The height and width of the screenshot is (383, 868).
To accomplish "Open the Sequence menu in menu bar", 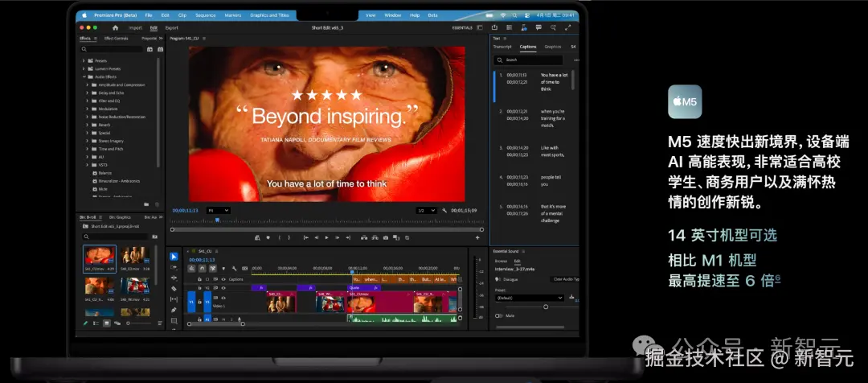I will click(205, 15).
